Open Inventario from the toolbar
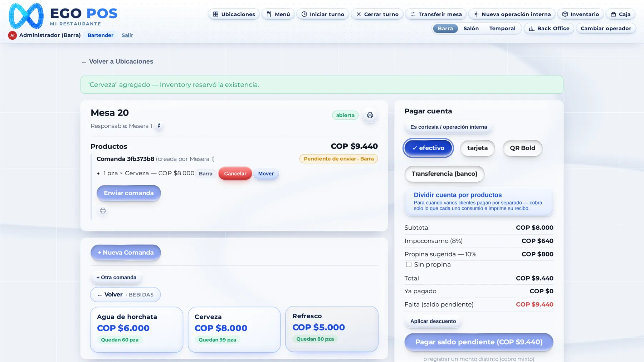The height and width of the screenshot is (362, 644). click(580, 14)
